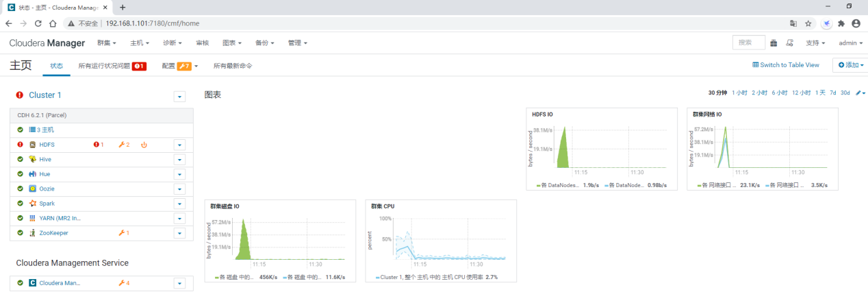Screen dimensions: 868x303
Task: Click the bird extension icon in the browser toolbar
Action: (827, 23)
